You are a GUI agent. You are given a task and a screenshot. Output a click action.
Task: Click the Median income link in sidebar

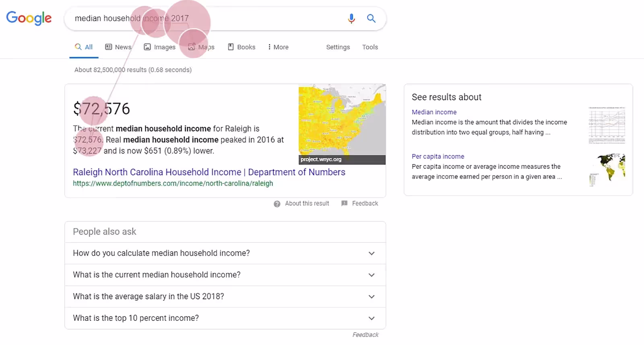[434, 112]
